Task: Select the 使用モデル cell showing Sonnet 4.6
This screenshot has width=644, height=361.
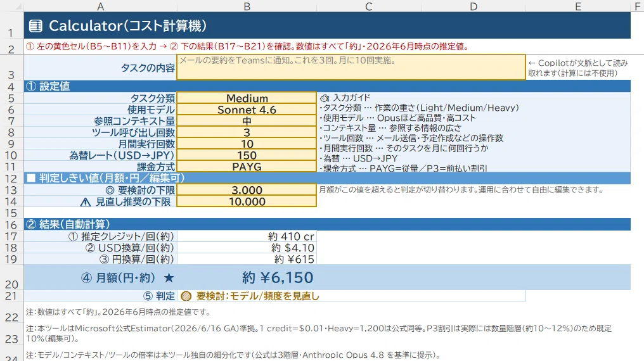Action: click(x=247, y=110)
